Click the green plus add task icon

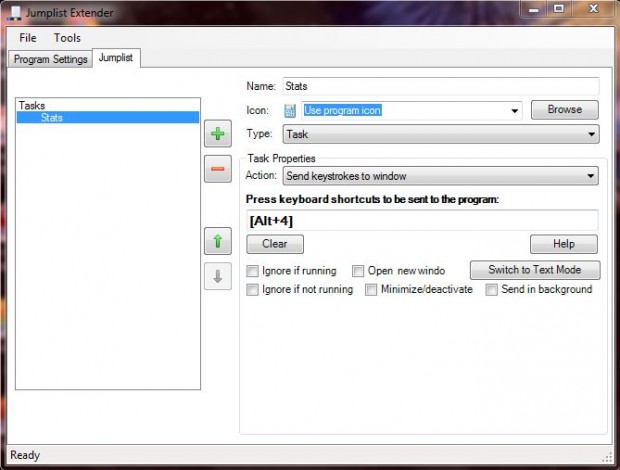(x=217, y=134)
